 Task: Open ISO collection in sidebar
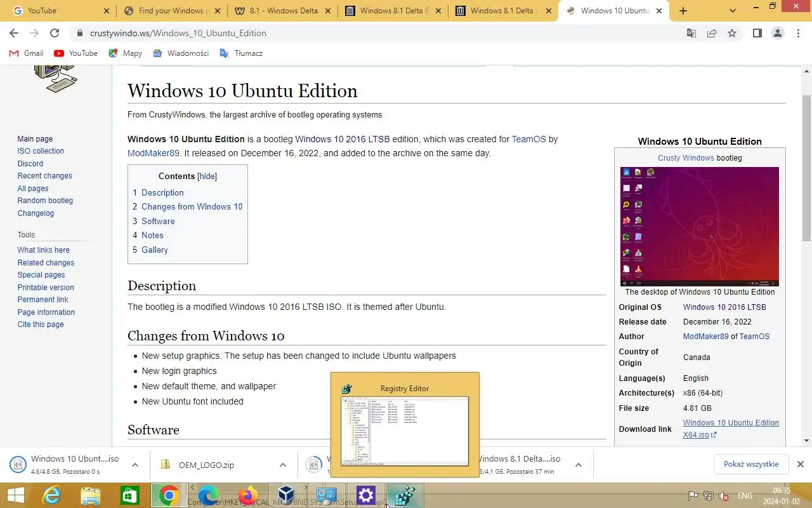[41, 151]
